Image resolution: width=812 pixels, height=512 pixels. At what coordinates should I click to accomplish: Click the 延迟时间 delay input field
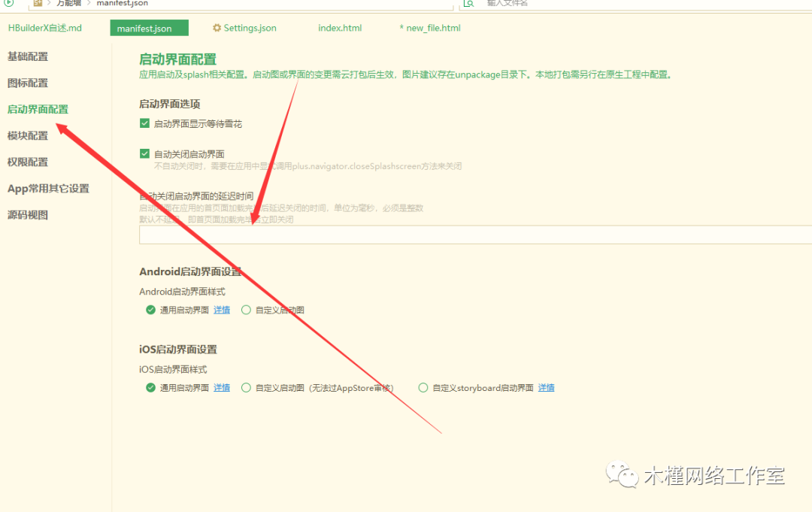click(x=475, y=235)
